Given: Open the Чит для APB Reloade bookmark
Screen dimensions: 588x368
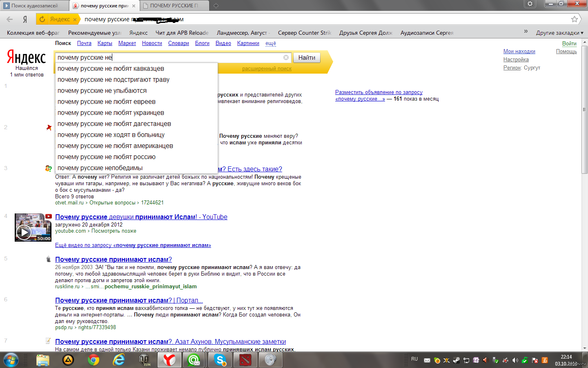Looking at the screenshot, I should pyautogui.click(x=182, y=33).
